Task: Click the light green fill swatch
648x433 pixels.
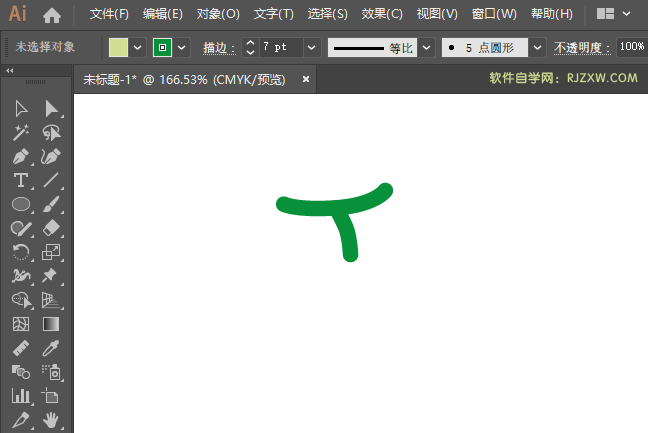Action: tap(119, 48)
